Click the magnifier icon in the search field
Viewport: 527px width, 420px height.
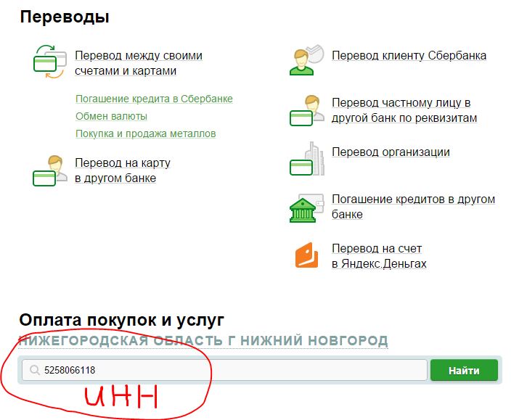[35, 371]
